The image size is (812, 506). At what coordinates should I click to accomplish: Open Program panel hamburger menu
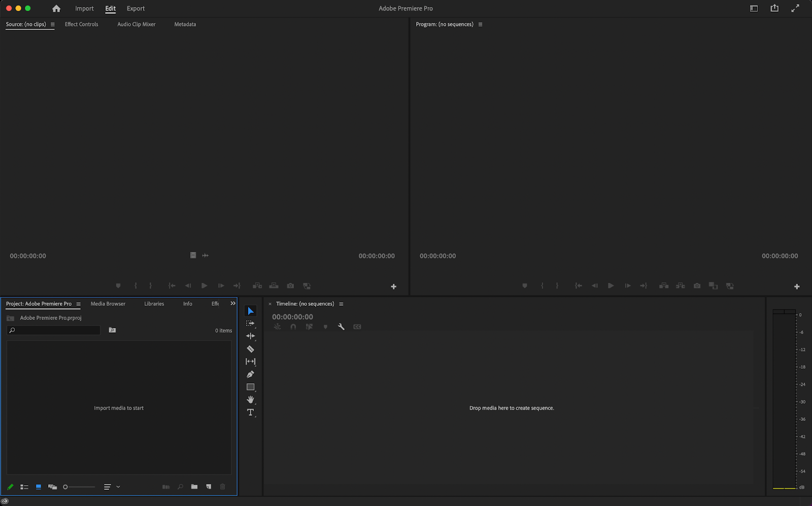coord(480,24)
